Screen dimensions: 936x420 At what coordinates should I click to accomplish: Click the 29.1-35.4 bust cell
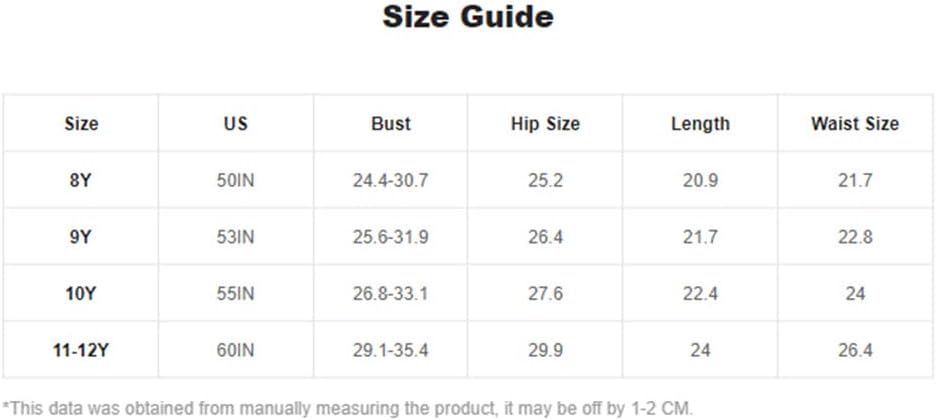click(390, 350)
